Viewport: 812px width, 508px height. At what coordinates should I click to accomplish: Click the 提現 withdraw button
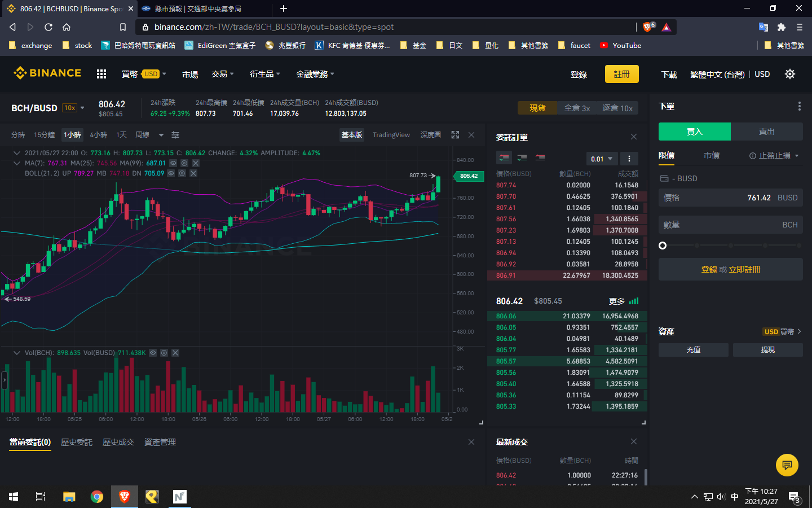coord(768,350)
